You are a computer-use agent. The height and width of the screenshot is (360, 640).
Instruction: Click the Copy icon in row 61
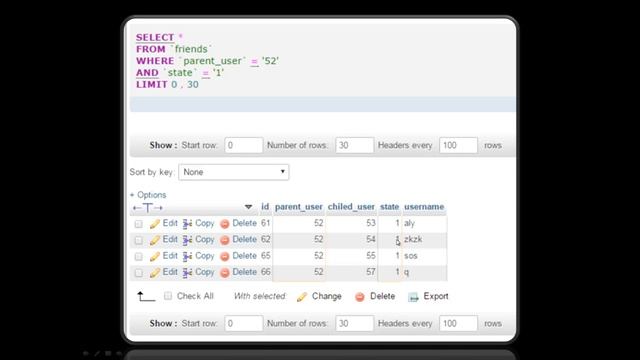tap(187, 224)
